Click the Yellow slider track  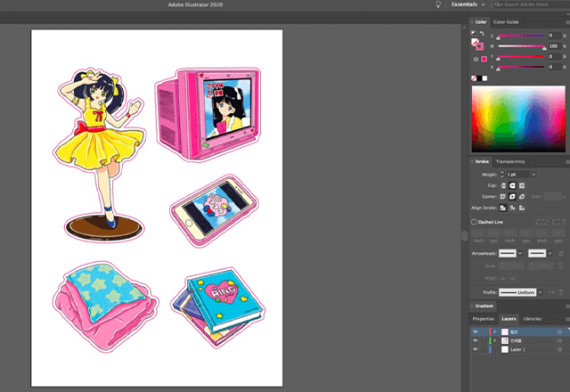521,56
